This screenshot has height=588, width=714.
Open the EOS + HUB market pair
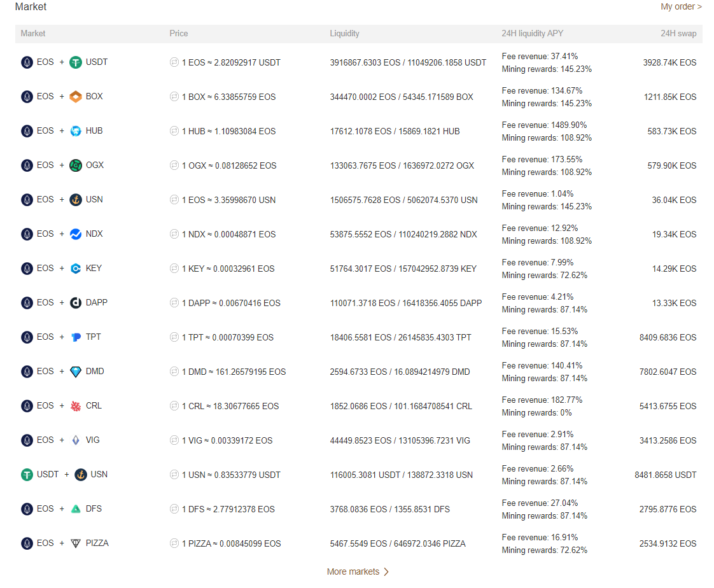coord(62,131)
